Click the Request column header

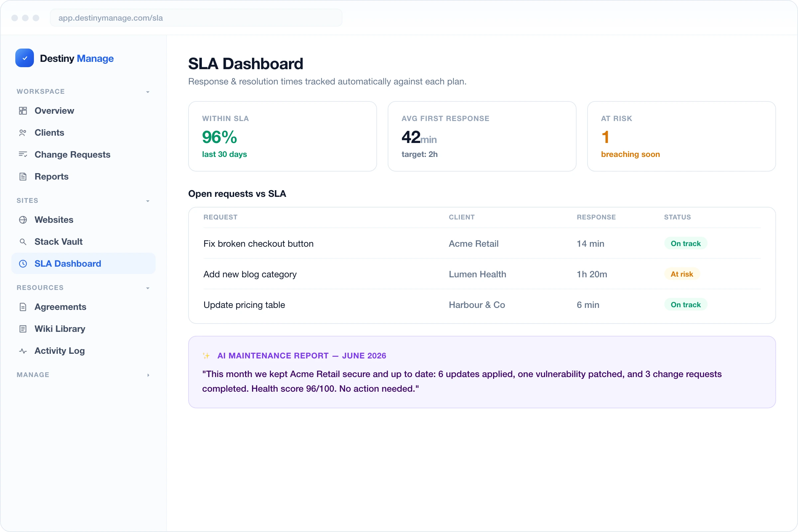[x=220, y=217]
